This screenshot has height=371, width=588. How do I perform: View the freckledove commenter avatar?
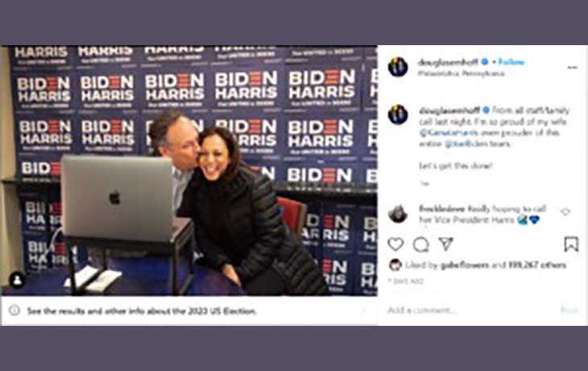pyautogui.click(x=398, y=214)
